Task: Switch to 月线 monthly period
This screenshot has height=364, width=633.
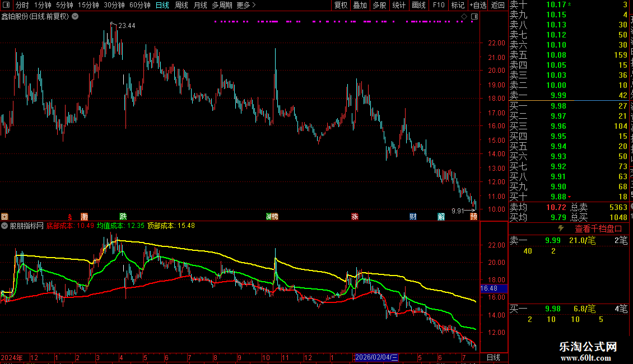Action: [200, 5]
